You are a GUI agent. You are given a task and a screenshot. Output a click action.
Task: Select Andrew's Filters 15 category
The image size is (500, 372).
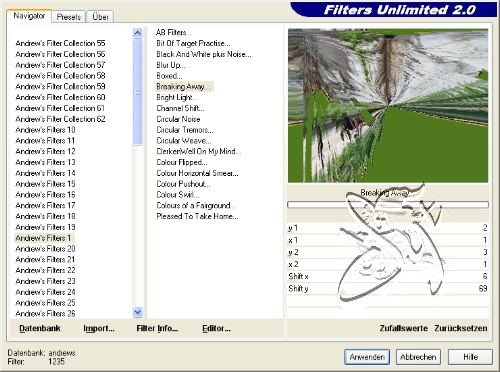point(45,184)
